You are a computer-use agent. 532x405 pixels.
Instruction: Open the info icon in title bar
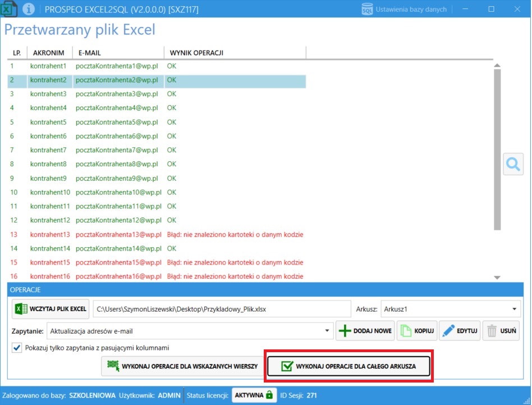point(29,9)
